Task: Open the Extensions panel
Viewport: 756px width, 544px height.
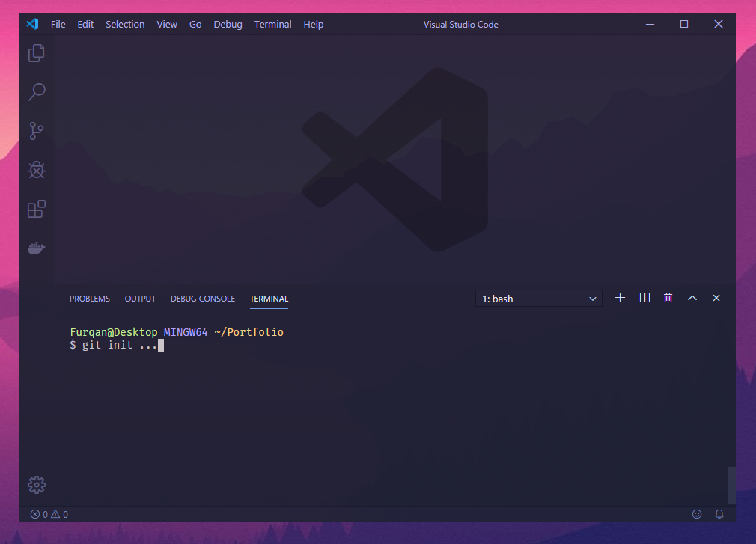Action: pyautogui.click(x=36, y=209)
